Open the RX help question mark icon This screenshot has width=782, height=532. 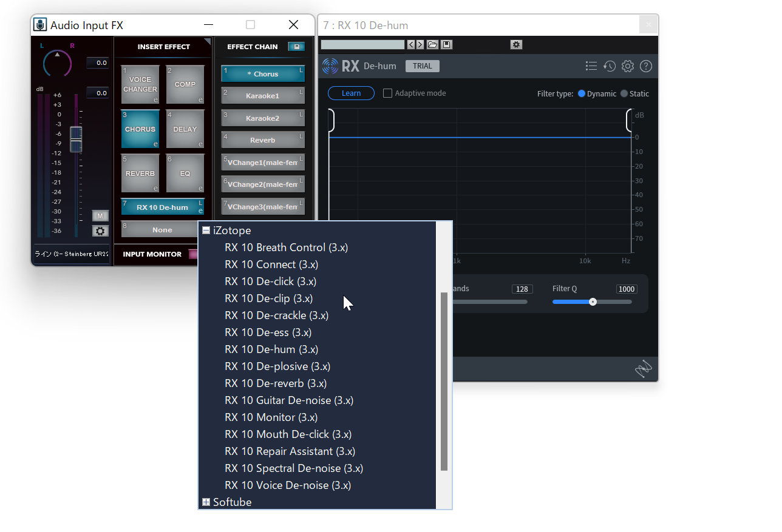[646, 66]
